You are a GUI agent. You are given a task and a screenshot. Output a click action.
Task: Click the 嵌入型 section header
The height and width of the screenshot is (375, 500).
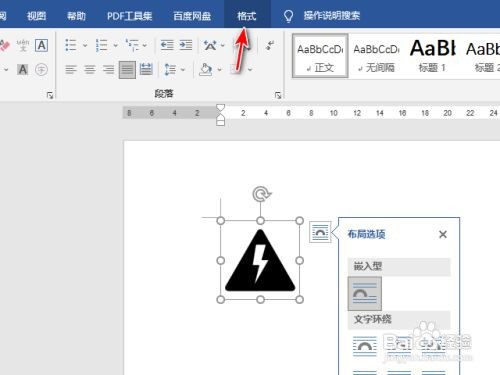(399, 266)
